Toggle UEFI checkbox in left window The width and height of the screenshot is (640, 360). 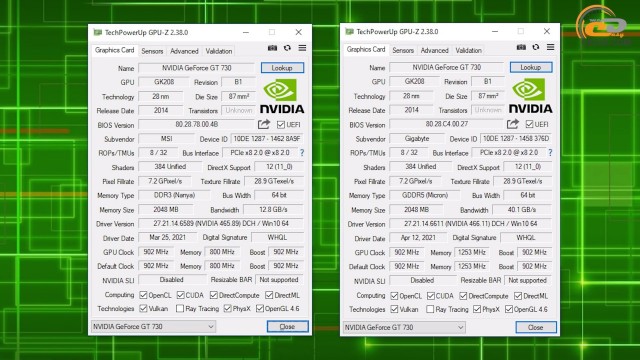tap(281, 124)
